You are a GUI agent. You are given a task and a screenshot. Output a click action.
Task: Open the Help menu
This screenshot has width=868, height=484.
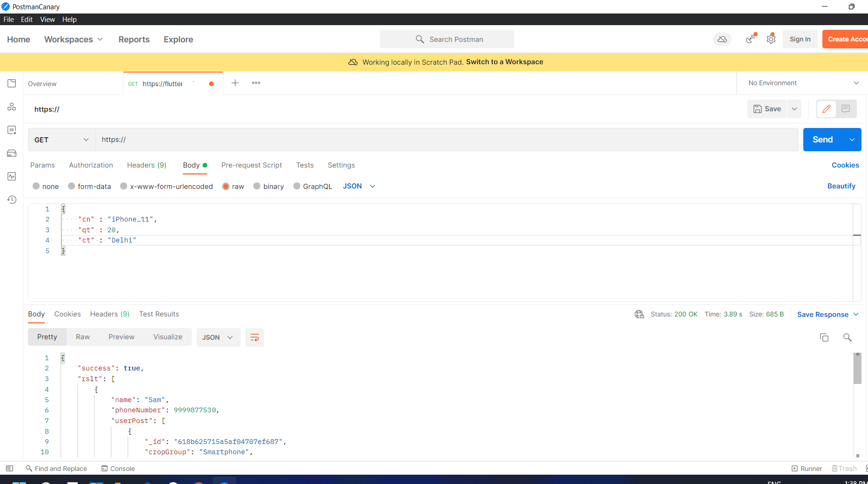pyautogui.click(x=69, y=20)
